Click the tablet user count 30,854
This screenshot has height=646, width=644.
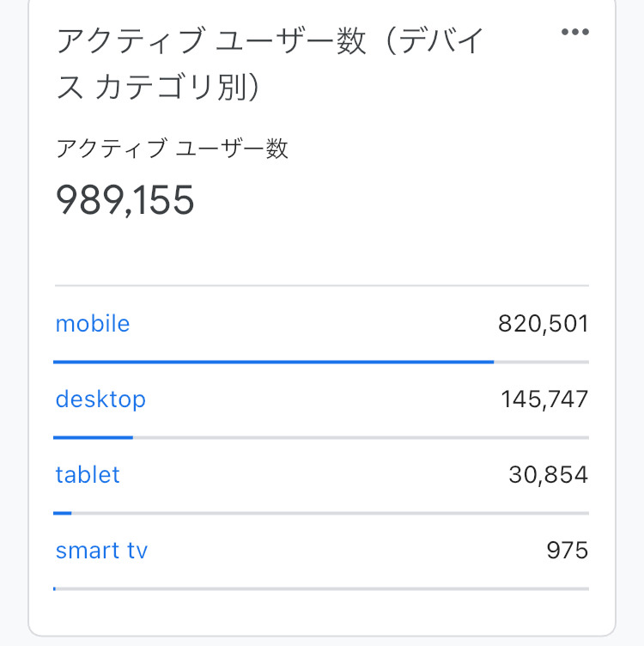tap(548, 475)
